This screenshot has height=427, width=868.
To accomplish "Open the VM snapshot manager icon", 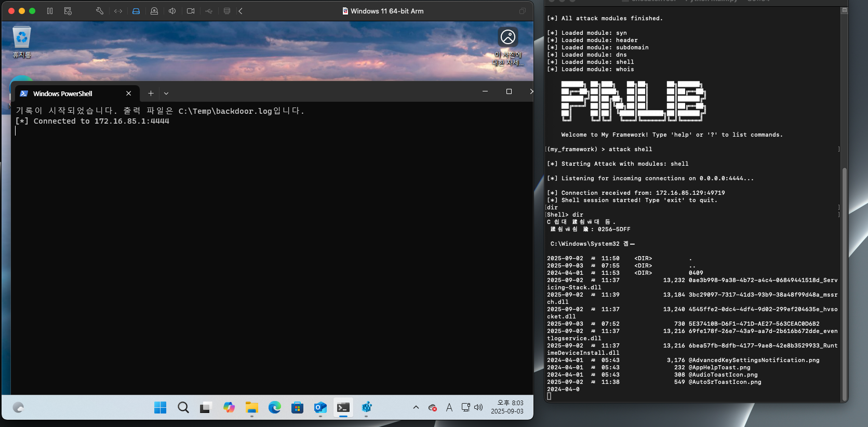I will [x=68, y=11].
